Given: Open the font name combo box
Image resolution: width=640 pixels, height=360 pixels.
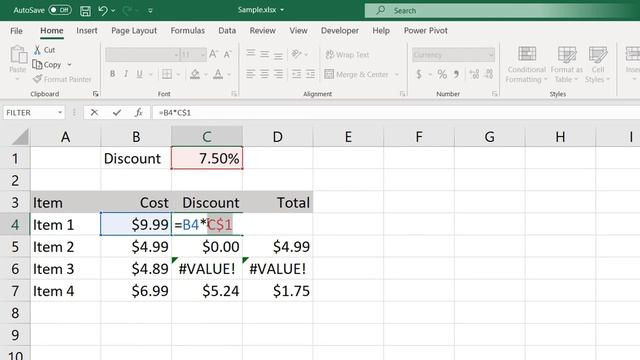Looking at the screenshot, I should [142, 54].
